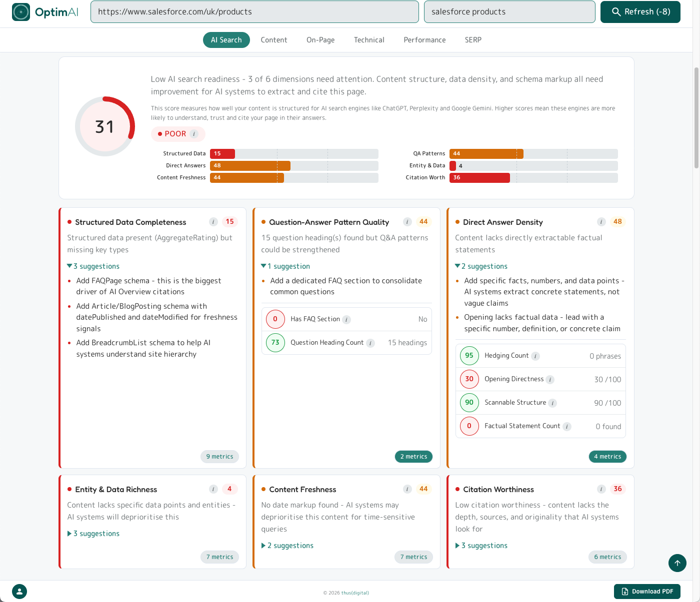Open info icon for Question-Answer Pattern Quality
The width and height of the screenshot is (700, 602).
tap(407, 222)
